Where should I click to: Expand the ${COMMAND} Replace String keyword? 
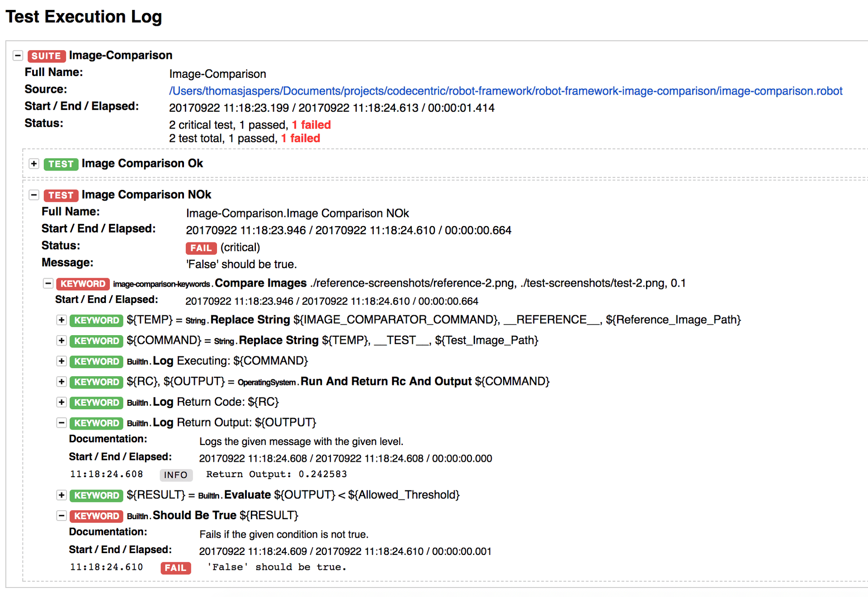click(x=61, y=341)
